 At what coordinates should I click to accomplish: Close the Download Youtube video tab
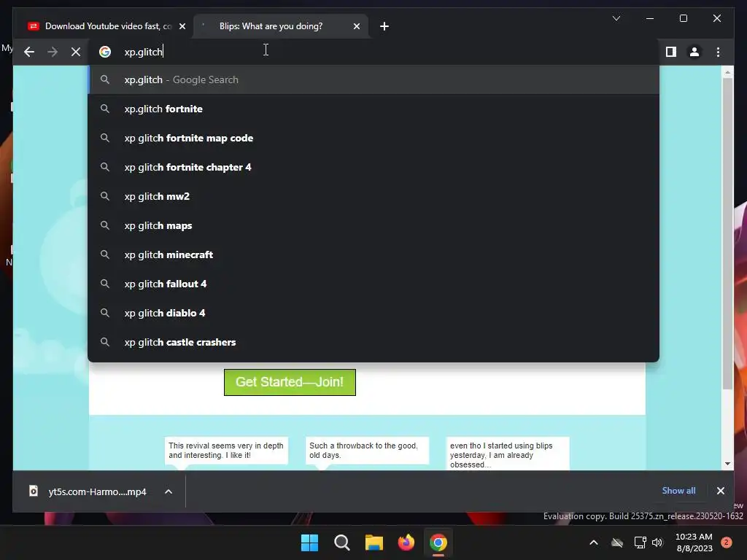(182, 27)
